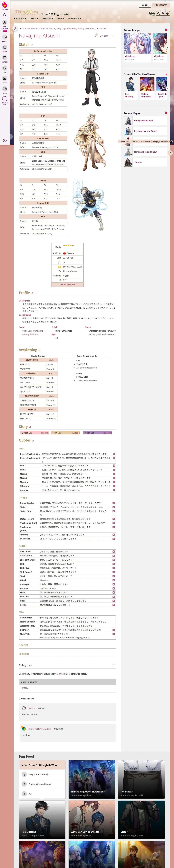This screenshot has width=174, height=868.
Task: Go to Anime in the sidebar
Action: 5,49
